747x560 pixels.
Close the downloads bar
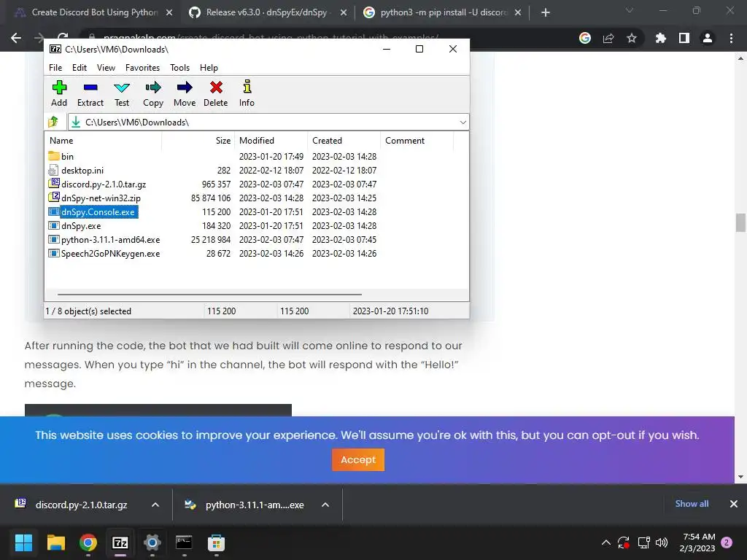click(x=734, y=504)
